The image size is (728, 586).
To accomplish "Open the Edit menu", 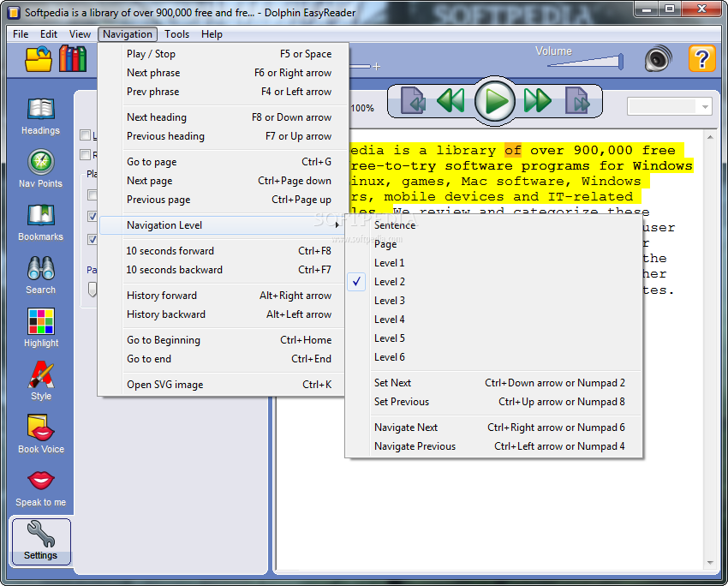I will (x=48, y=34).
